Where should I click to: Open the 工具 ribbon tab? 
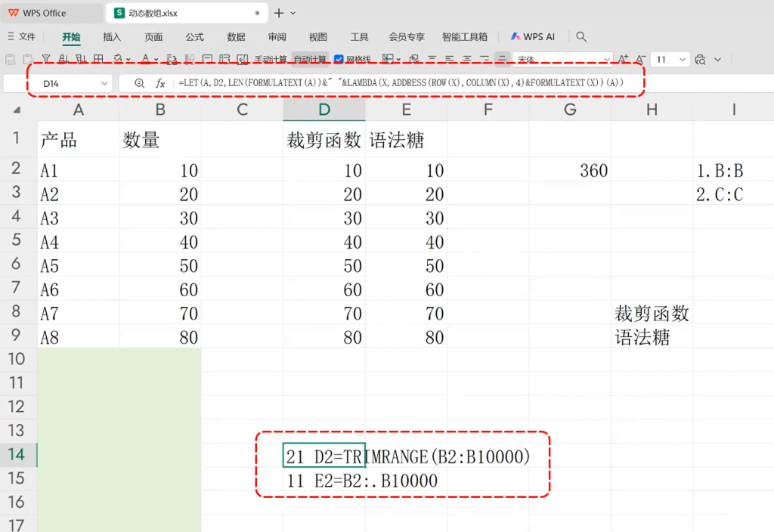359,36
